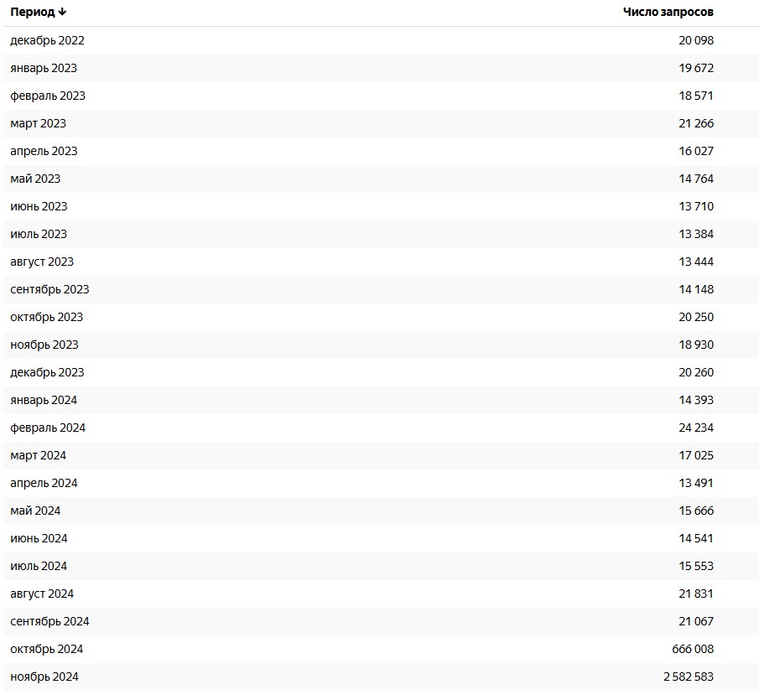Click the июль 2024 period label
The height and width of the screenshot is (700, 759).
tap(39, 566)
